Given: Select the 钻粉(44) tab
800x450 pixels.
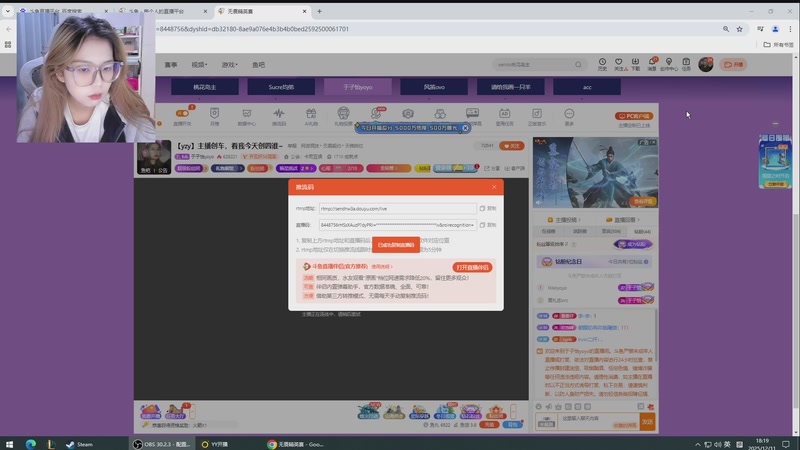Looking at the screenshot, I should click(642, 232).
